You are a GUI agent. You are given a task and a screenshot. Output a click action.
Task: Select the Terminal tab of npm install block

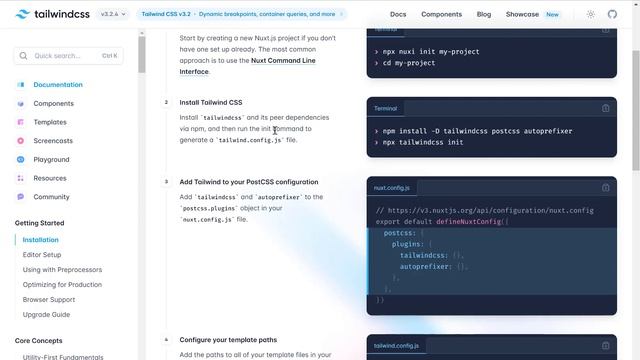[x=385, y=108]
